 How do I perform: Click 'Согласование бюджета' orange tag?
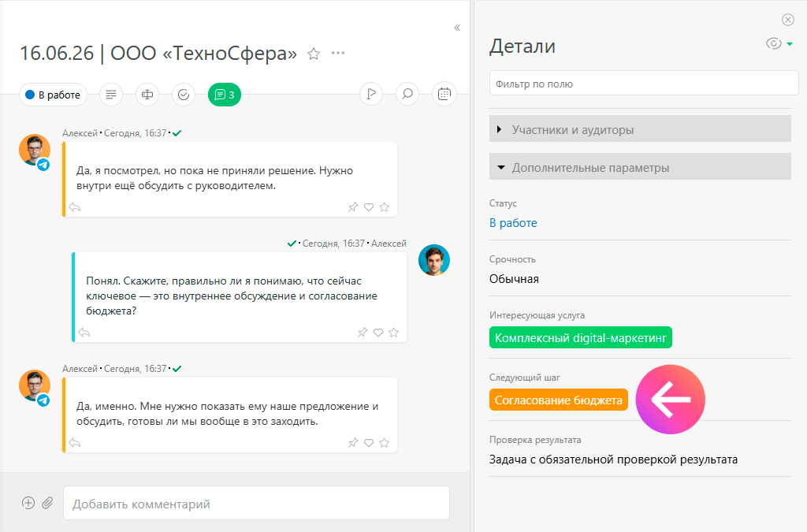click(559, 400)
